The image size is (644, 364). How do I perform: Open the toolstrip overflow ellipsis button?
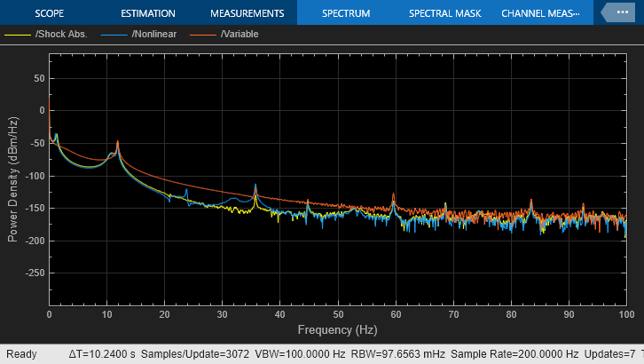tap(619, 13)
